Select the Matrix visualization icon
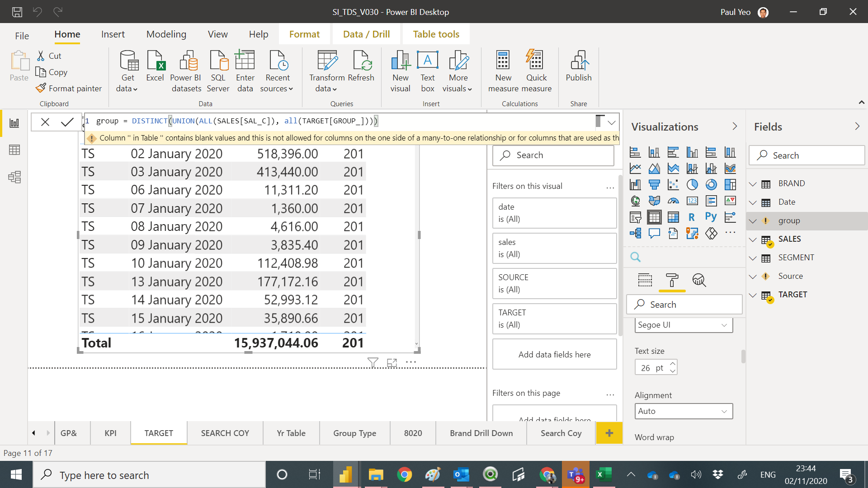This screenshot has height=488, width=868. (673, 217)
